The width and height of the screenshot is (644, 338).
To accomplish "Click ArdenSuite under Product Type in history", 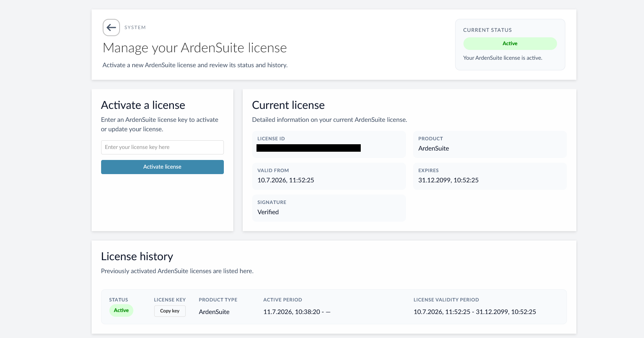I will 214,312.
